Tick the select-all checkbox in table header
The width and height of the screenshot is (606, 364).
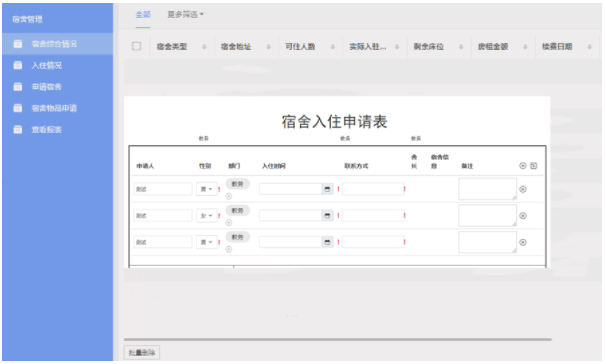point(136,46)
